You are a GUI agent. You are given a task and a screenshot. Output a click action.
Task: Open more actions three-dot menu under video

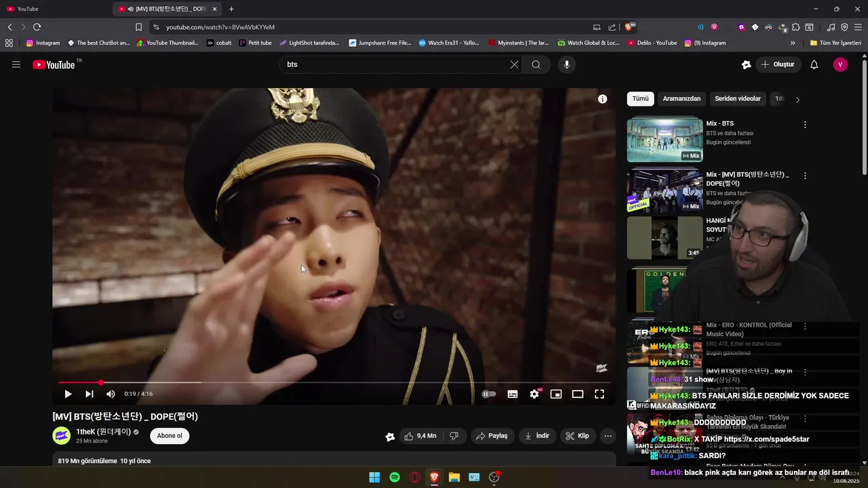pos(608,436)
